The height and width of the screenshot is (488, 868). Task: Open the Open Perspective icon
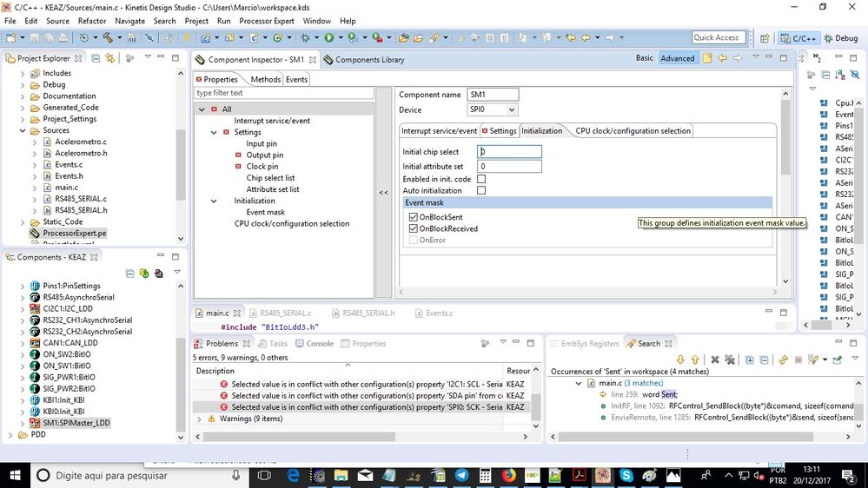pos(765,38)
